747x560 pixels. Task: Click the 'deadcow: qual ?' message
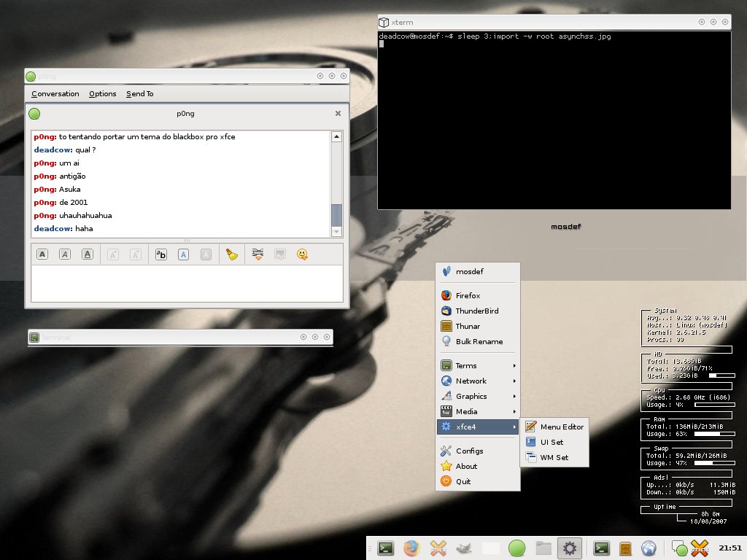click(x=65, y=149)
